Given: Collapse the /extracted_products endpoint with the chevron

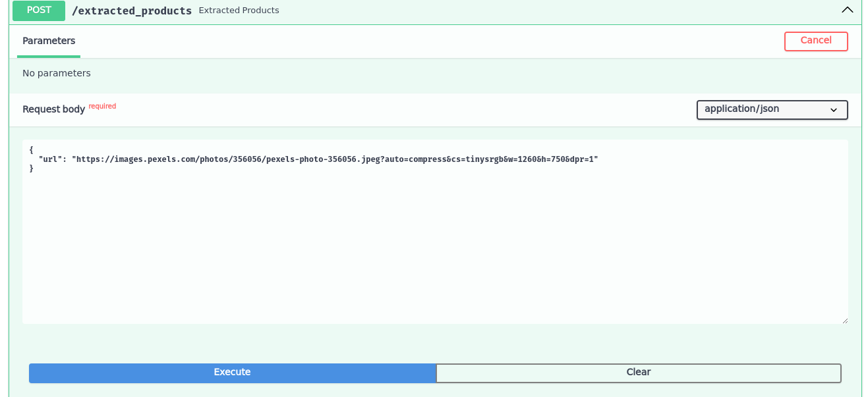Looking at the screenshot, I should pos(847,11).
